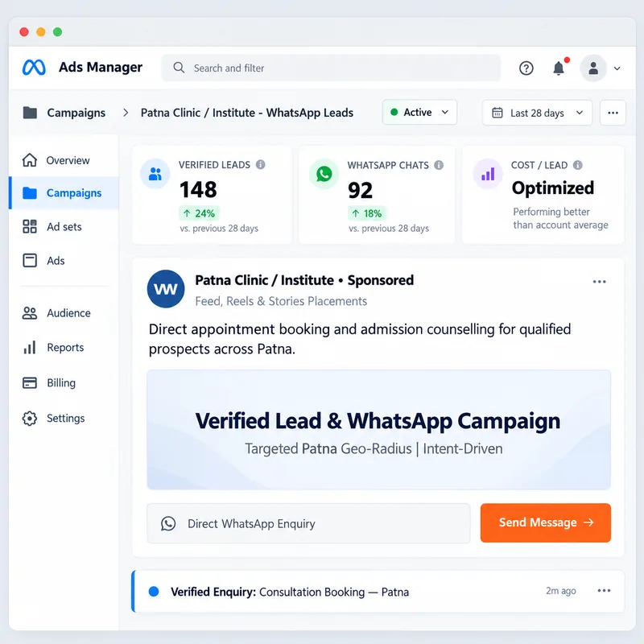Click the info icon next to WhatsApp Chats

click(439, 165)
